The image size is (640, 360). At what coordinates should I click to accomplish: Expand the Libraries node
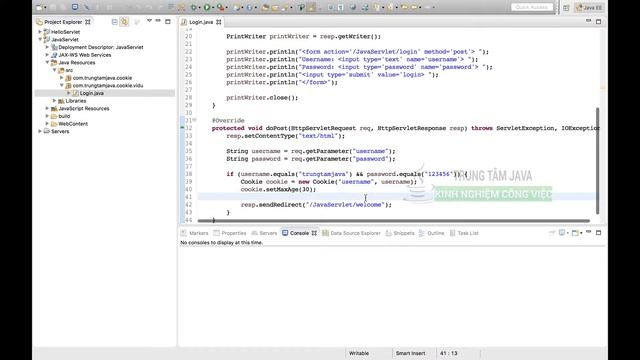pyautogui.click(x=55, y=101)
